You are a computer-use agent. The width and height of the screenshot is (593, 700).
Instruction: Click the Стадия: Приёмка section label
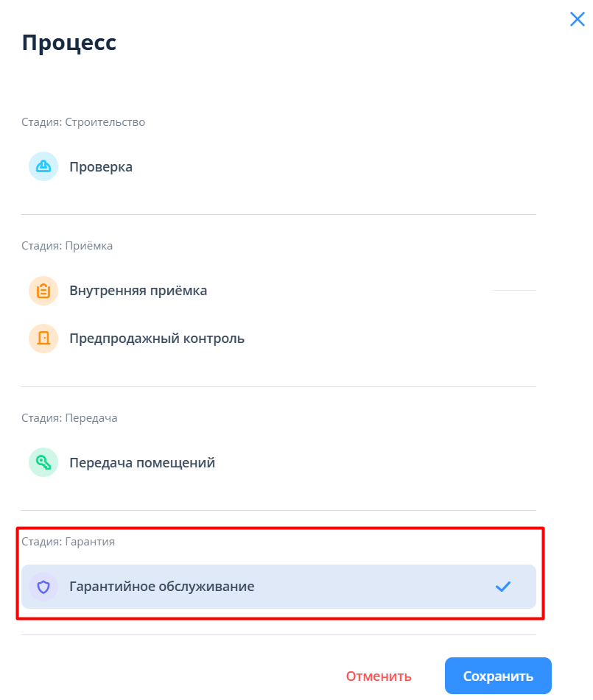(x=67, y=246)
